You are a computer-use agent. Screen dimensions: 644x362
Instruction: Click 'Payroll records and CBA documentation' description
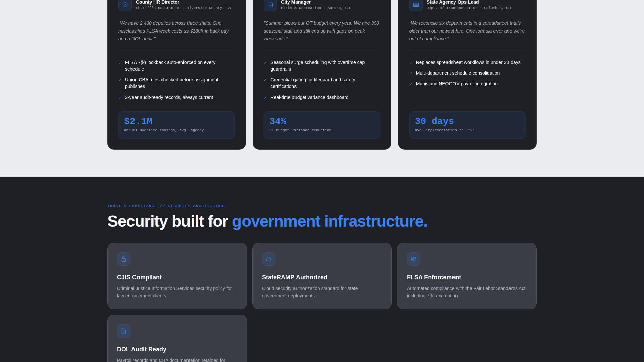click(x=171, y=360)
